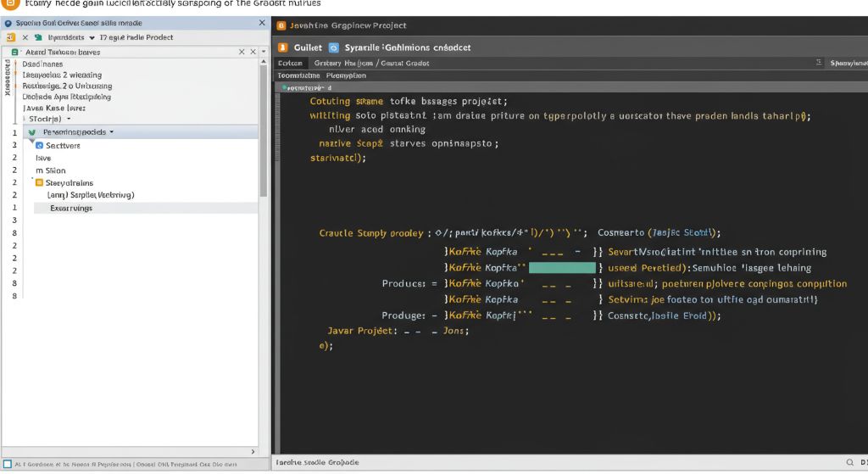Click the orange round icon at top-left

coord(10,3)
